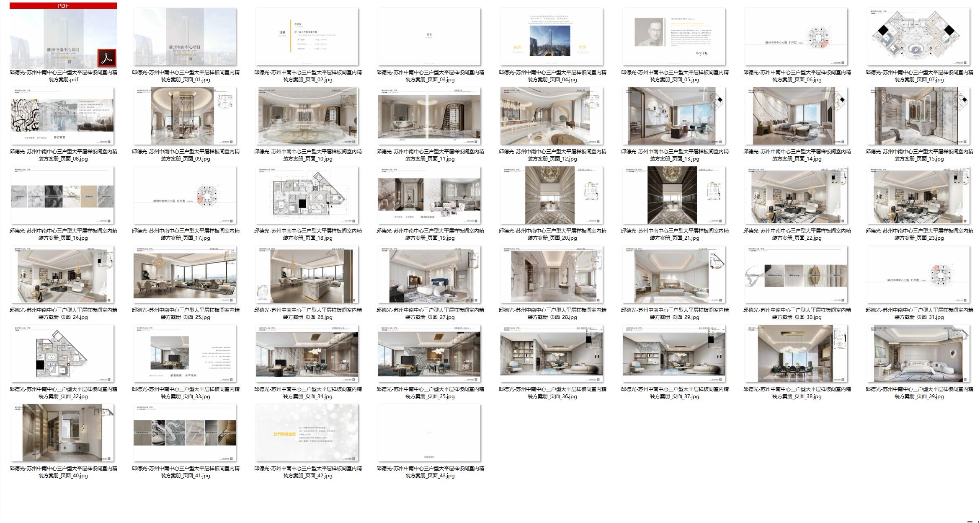
Task: Click the 页面_43.jpg file name label
Action: [430, 472]
